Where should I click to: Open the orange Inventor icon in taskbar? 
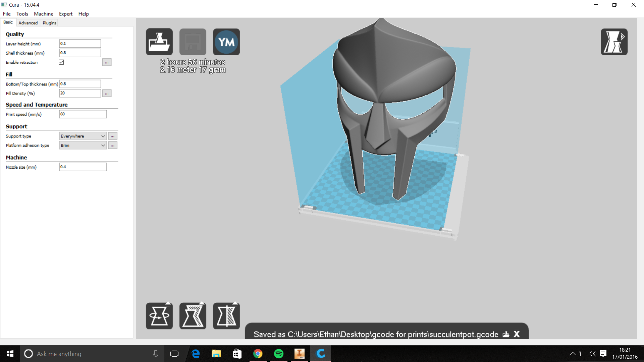click(300, 354)
